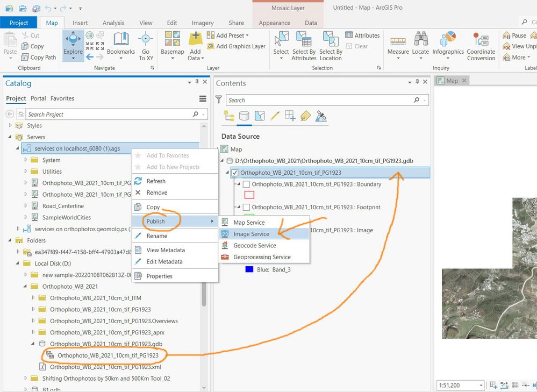This screenshot has width=537, height=392.
Task: Open the Imagery ribbon tab
Action: [x=203, y=23]
